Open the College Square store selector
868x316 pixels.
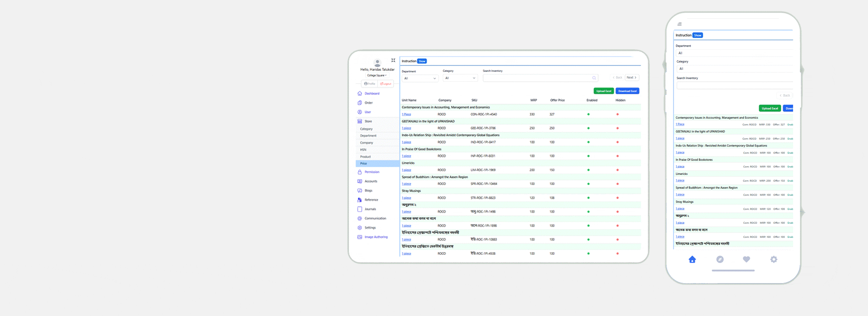(x=377, y=75)
